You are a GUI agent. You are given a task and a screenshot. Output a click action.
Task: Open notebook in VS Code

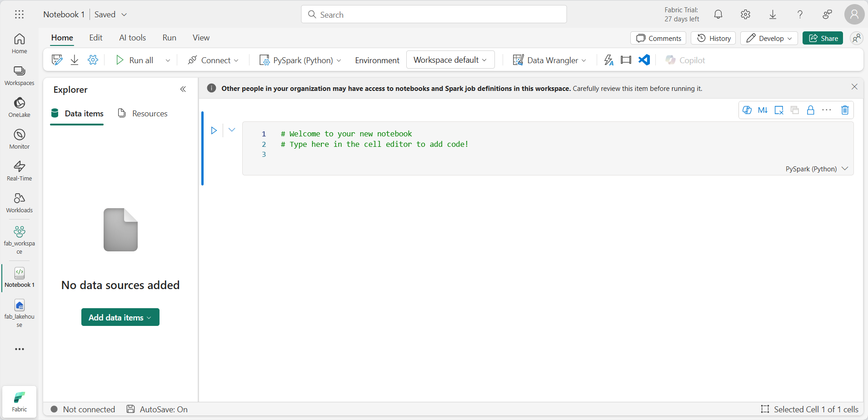click(644, 60)
